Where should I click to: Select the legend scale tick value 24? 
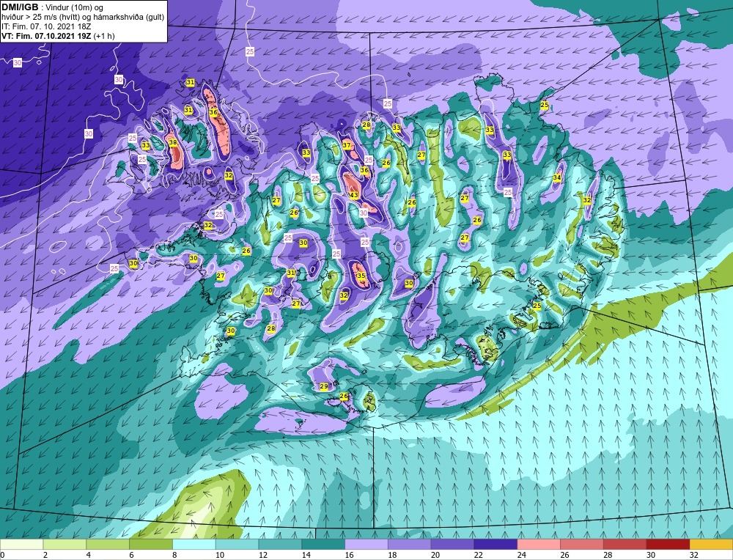point(521,555)
